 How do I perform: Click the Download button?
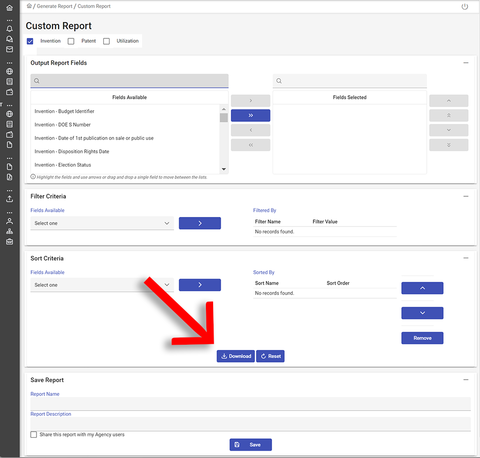coord(236,356)
